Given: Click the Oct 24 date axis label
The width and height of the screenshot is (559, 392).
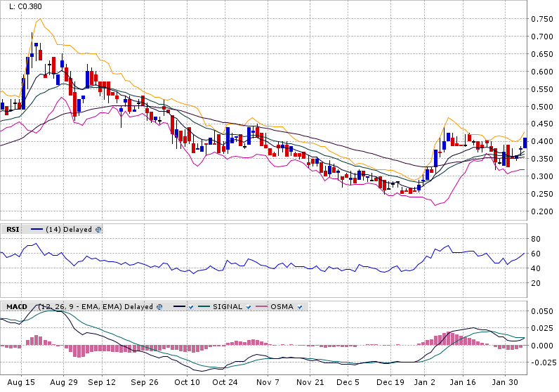Looking at the screenshot, I should 225,383.
